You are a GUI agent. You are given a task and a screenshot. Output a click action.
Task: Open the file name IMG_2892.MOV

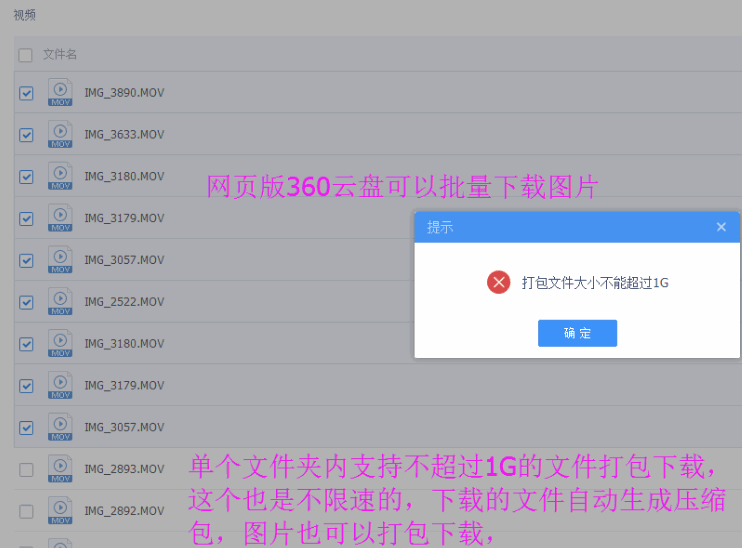pos(124,511)
